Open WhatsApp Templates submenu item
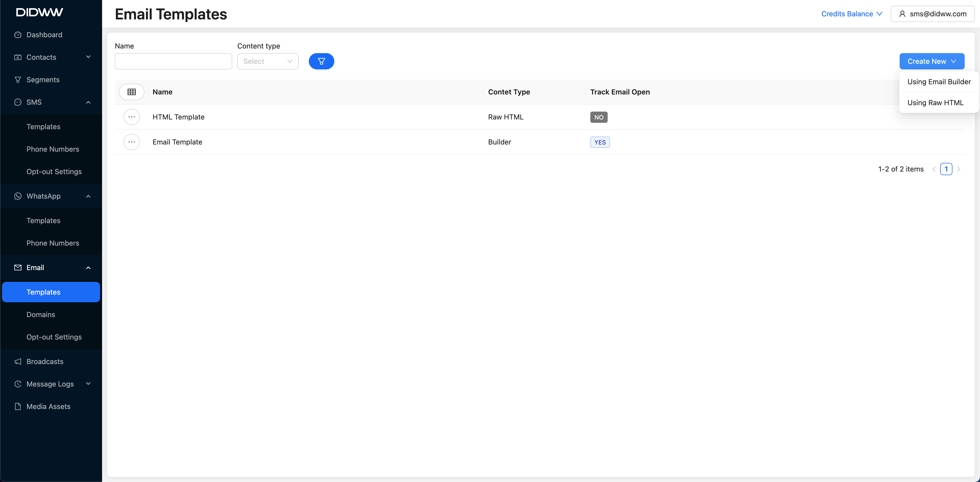 (x=51, y=221)
